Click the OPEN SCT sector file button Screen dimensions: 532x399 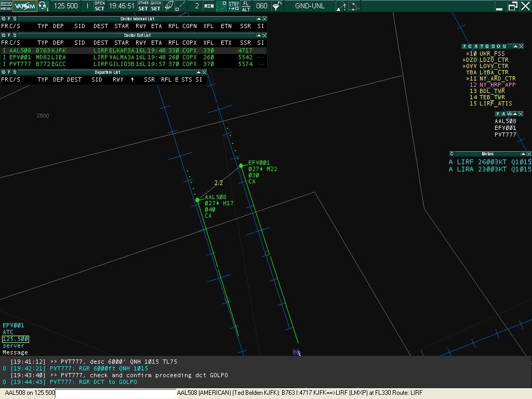click(x=99, y=6)
